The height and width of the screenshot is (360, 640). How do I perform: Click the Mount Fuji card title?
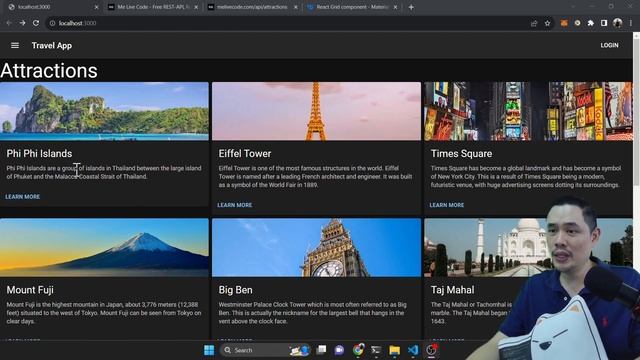tap(30, 290)
